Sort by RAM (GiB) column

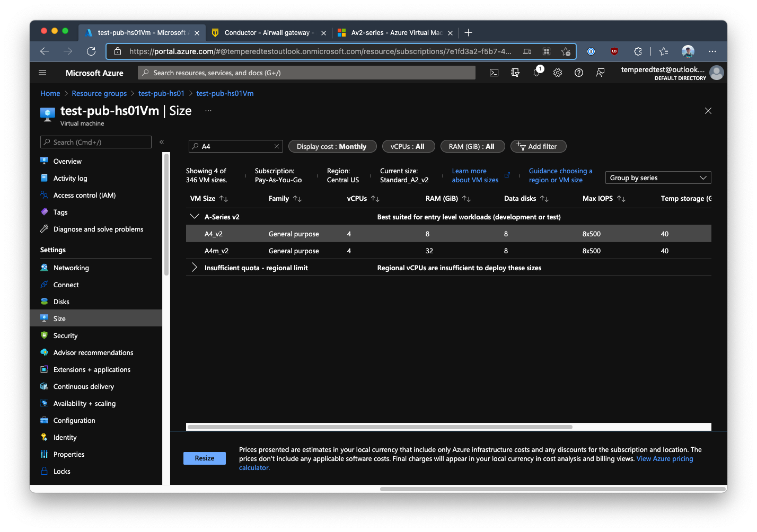tap(448, 199)
